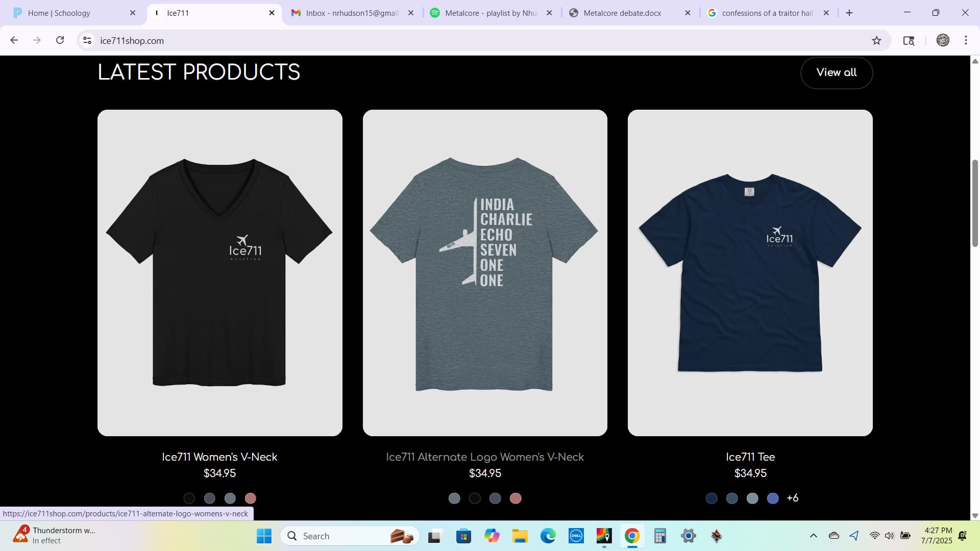Select steel blue swatch for Ice711 Tee
The height and width of the screenshot is (551, 980).
coord(732,498)
